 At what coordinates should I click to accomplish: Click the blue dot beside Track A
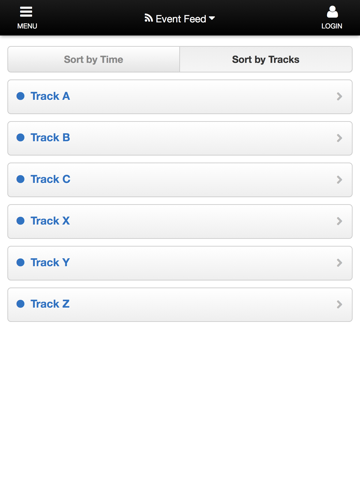(x=21, y=96)
